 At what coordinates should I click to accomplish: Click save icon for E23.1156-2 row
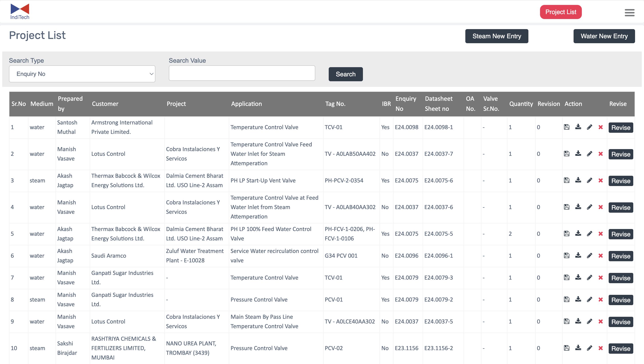click(x=566, y=348)
